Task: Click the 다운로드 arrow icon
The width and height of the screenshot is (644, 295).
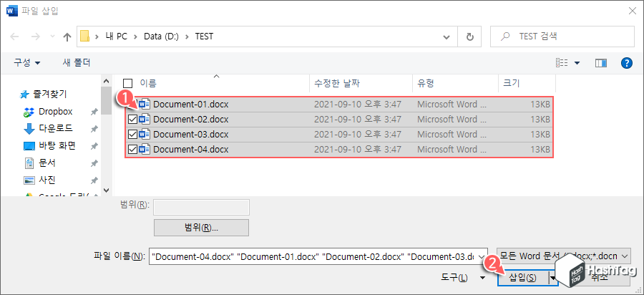Action: pos(29,129)
